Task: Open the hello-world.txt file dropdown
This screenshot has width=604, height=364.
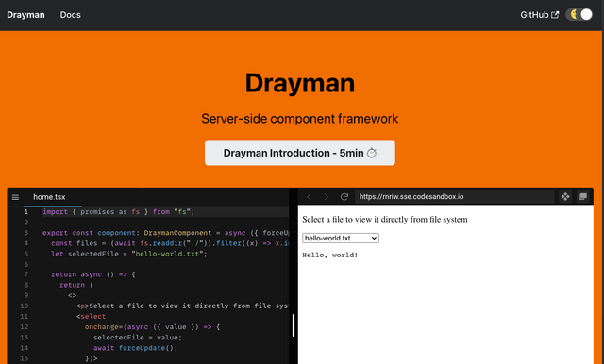Action: pos(341,239)
